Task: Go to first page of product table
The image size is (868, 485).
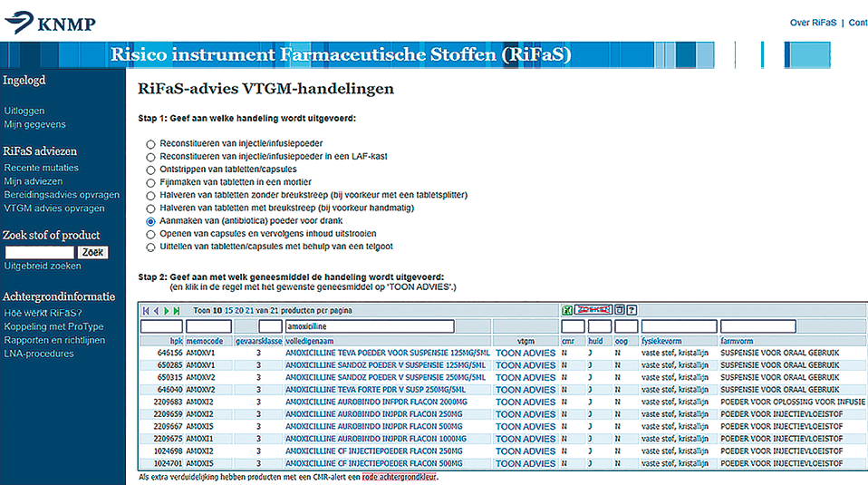Action: [146, 311]
